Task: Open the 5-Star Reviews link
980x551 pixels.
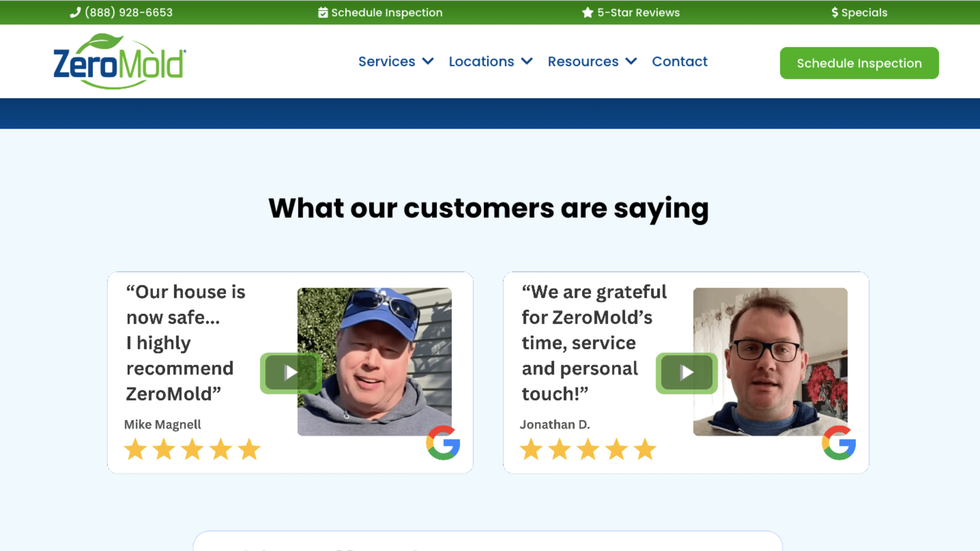Action: pyautogui.click(x=638, y=13)
